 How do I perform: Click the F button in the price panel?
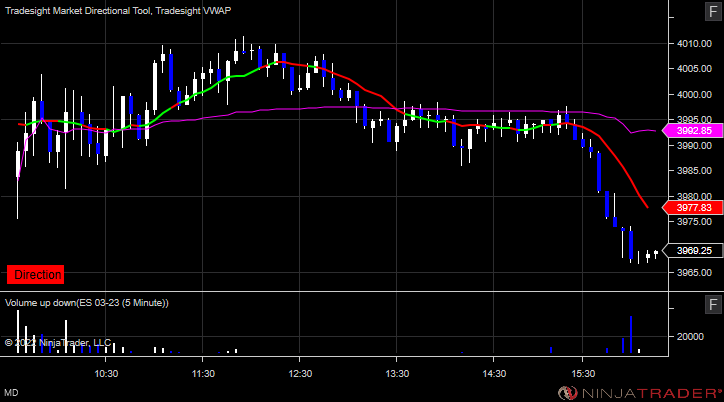(x=713, y=12)
